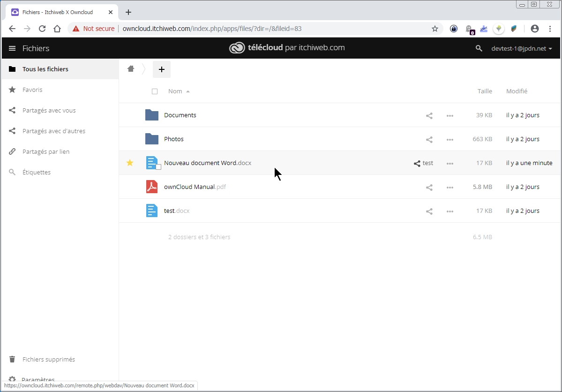
Task: Tick the select all files checkbox
Action: pyautogui.click(x=155, y=91)
